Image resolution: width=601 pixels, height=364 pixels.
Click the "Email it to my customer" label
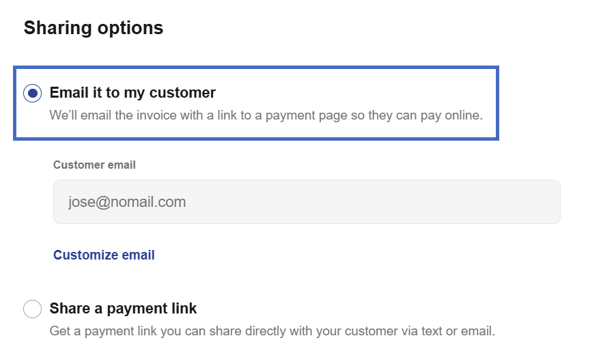(132, 92)
